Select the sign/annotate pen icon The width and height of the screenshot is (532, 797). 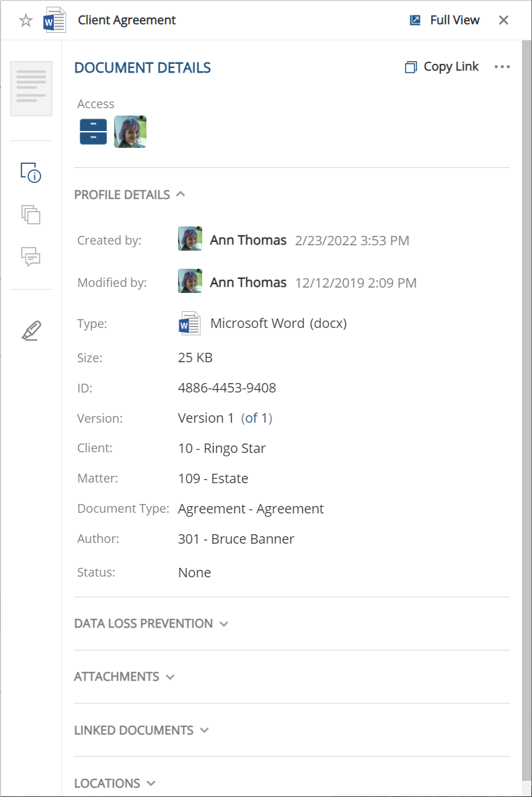pyautogui.click(x=31, y=330)
